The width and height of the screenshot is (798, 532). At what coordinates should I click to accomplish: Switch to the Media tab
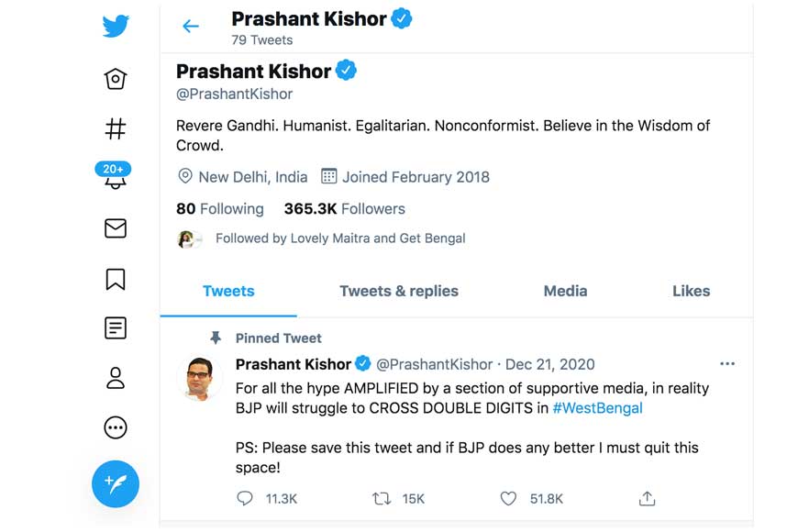(x=565, y=291)
